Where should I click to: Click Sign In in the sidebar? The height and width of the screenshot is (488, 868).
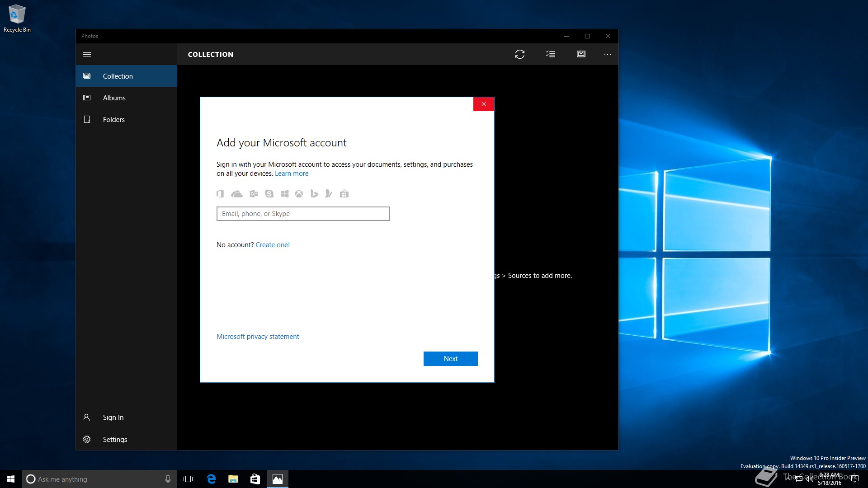(113, 418)
